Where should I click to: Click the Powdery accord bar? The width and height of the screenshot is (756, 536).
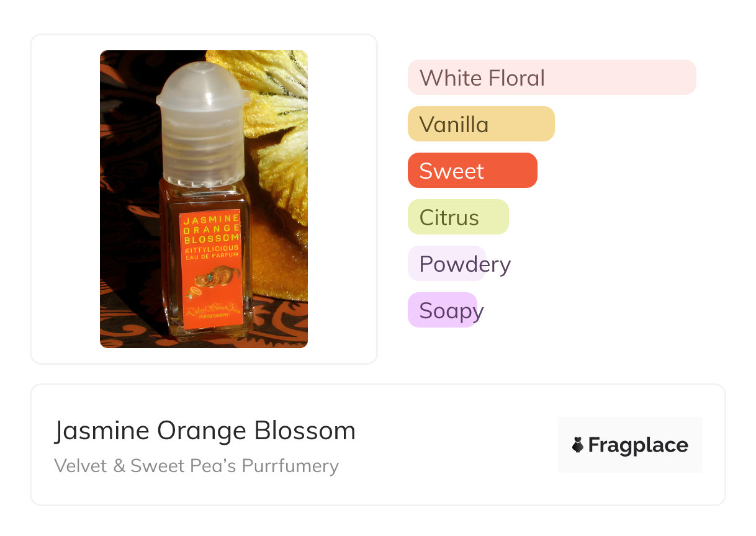coord(447,264)
